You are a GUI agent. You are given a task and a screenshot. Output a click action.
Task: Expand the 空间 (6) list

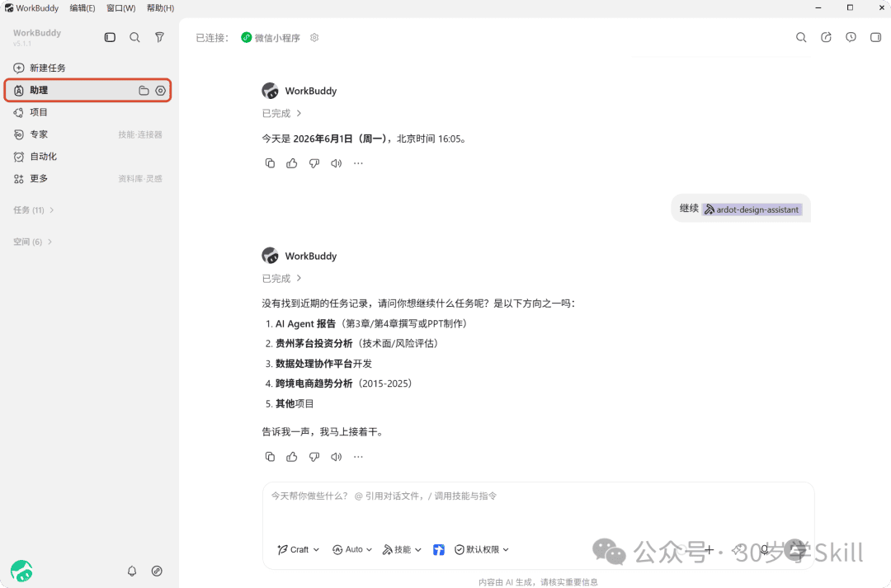click(32, 242)
